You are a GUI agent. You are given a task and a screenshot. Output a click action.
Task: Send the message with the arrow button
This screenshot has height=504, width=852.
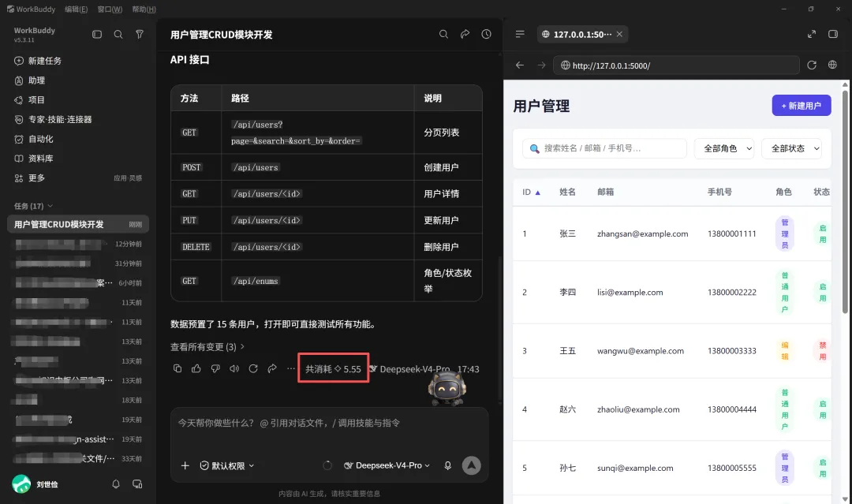[x=471, y=465]
